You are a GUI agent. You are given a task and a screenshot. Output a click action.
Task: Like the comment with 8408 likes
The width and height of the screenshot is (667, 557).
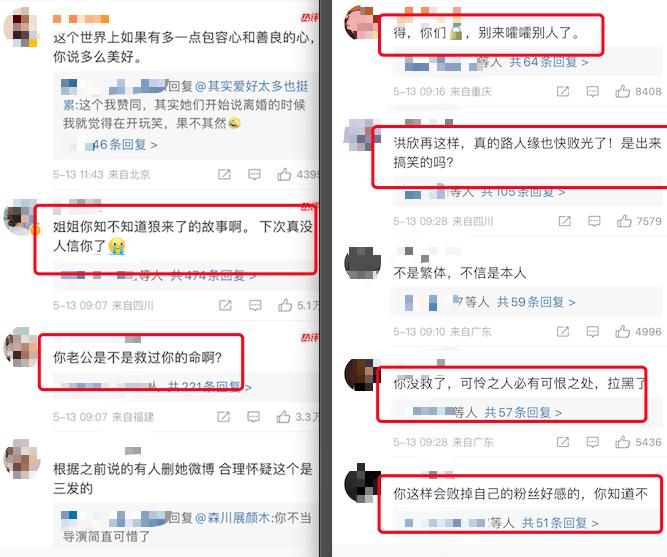point(622,91)
